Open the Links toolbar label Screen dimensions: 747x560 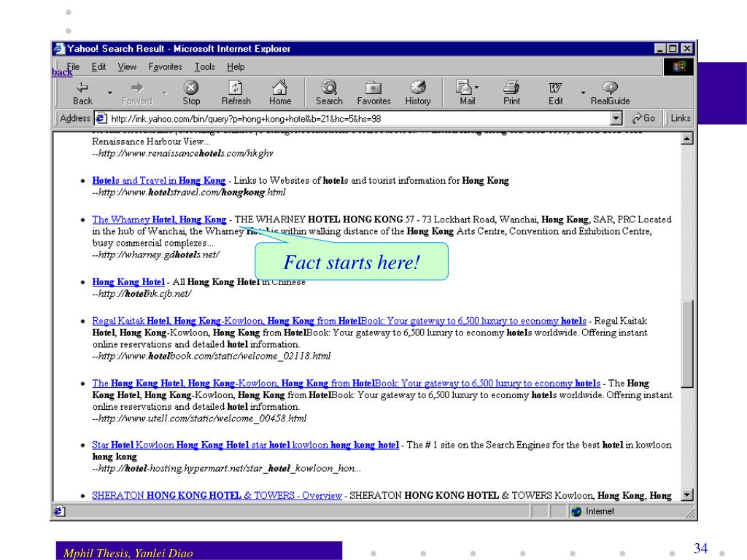pyautogui.click(x=681, y=118)
